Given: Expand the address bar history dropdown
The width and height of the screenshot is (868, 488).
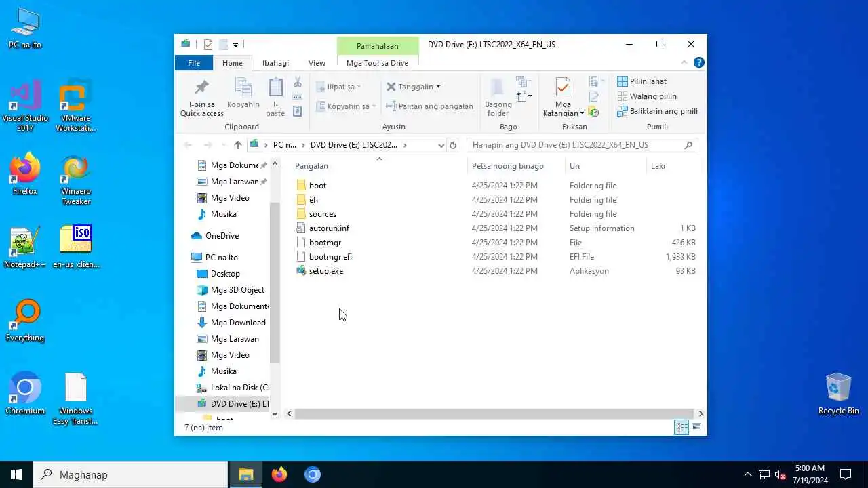Looking at the screenshot, I should coord(441,145).
